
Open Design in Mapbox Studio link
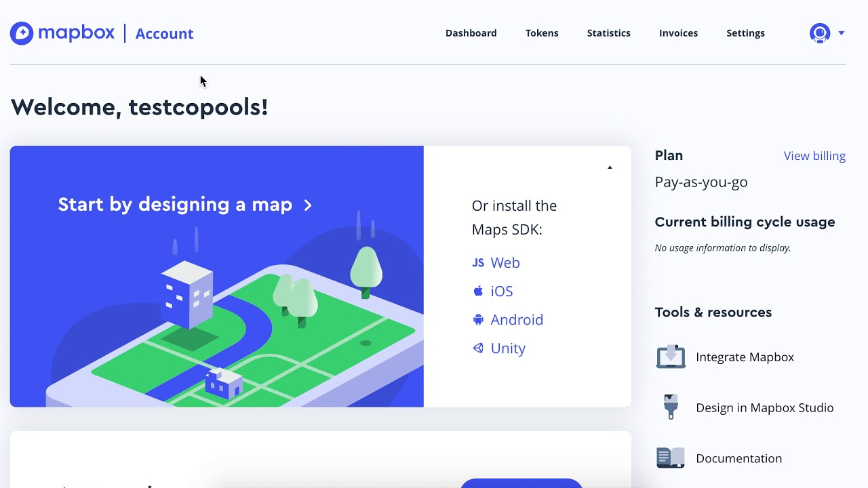coord(764,408)
